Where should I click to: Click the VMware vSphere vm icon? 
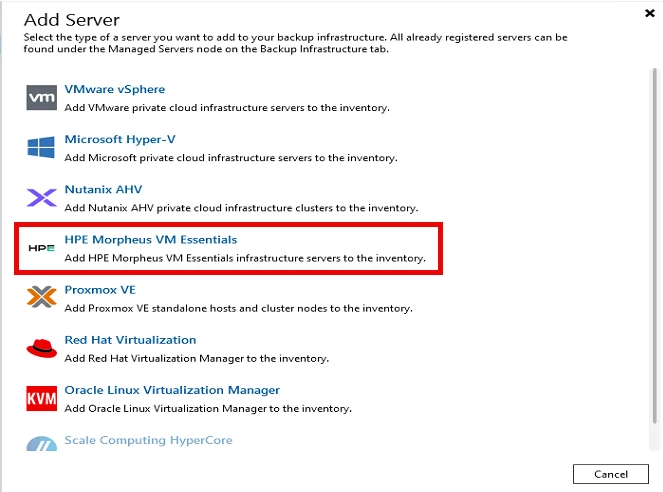pyautogui.click(x=41, y=98)
